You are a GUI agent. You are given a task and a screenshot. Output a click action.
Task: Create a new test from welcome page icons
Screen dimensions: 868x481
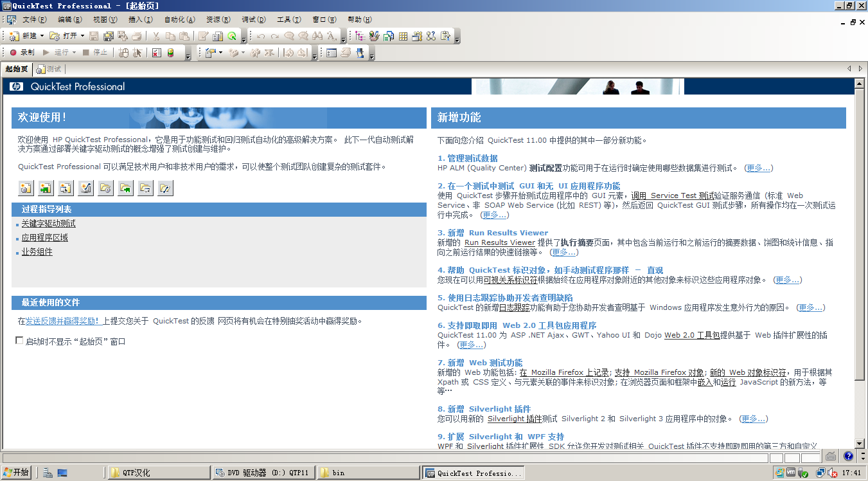[25, 188]
